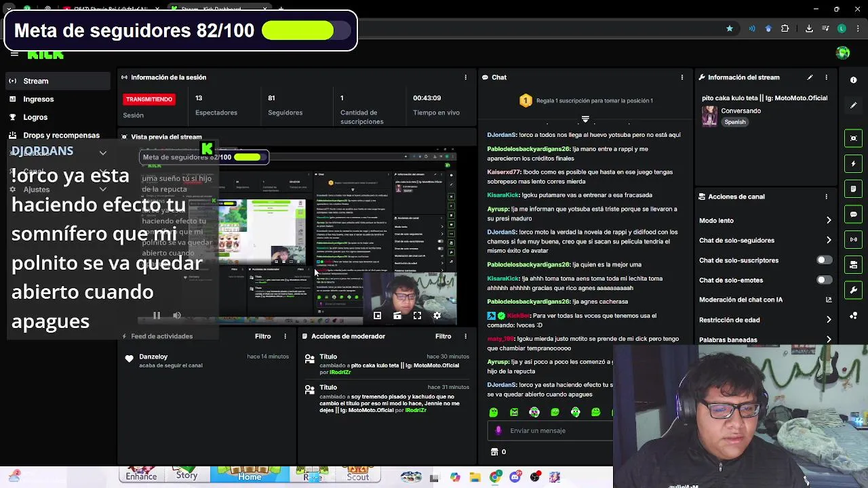Toggle the document panel icon

pyautogui.click(x=853, y=189)
